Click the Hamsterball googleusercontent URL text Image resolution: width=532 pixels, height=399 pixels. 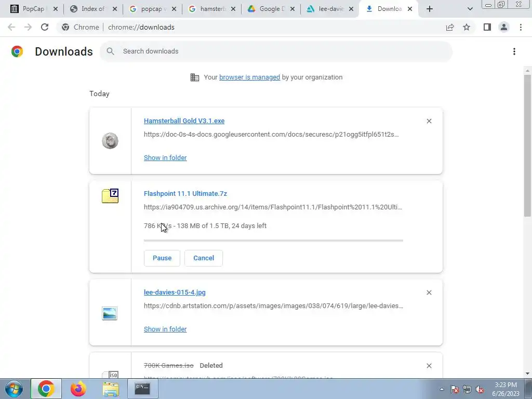click(271, 135)
